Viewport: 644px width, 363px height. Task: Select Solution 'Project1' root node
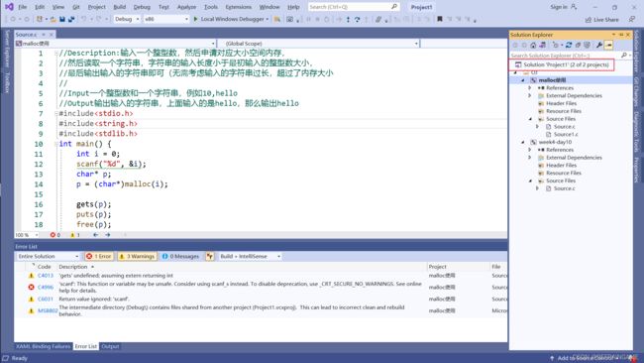tap(562, 64)
